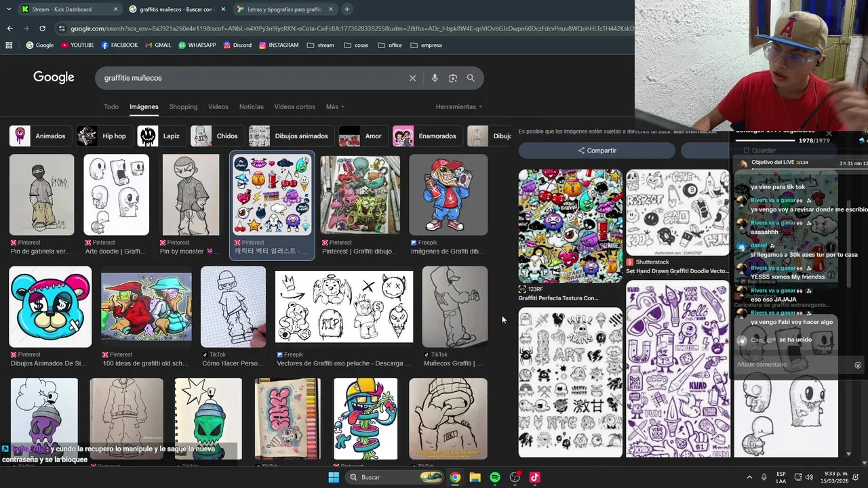868x488 pixels.
Task: Click the magnifier search button
Action: point(471,78)
